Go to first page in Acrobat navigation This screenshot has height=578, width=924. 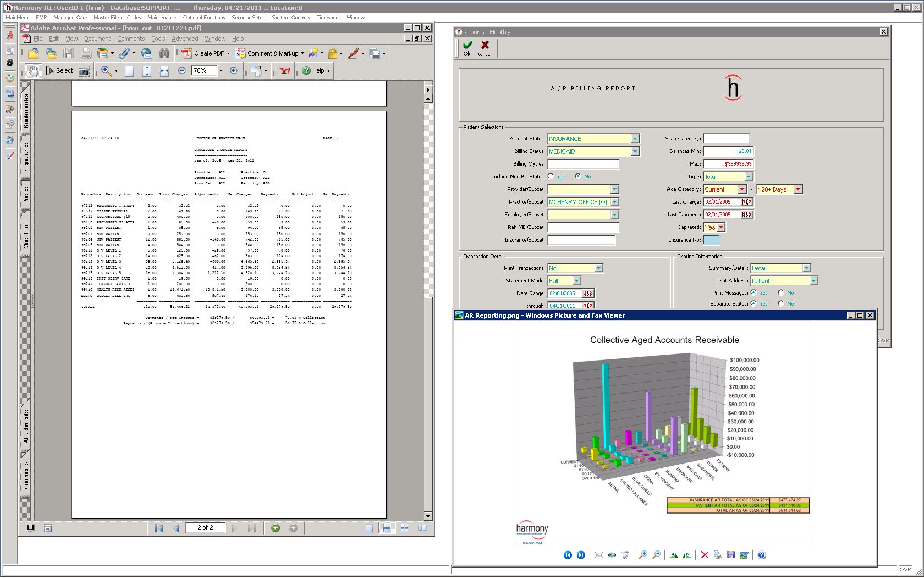159,528
